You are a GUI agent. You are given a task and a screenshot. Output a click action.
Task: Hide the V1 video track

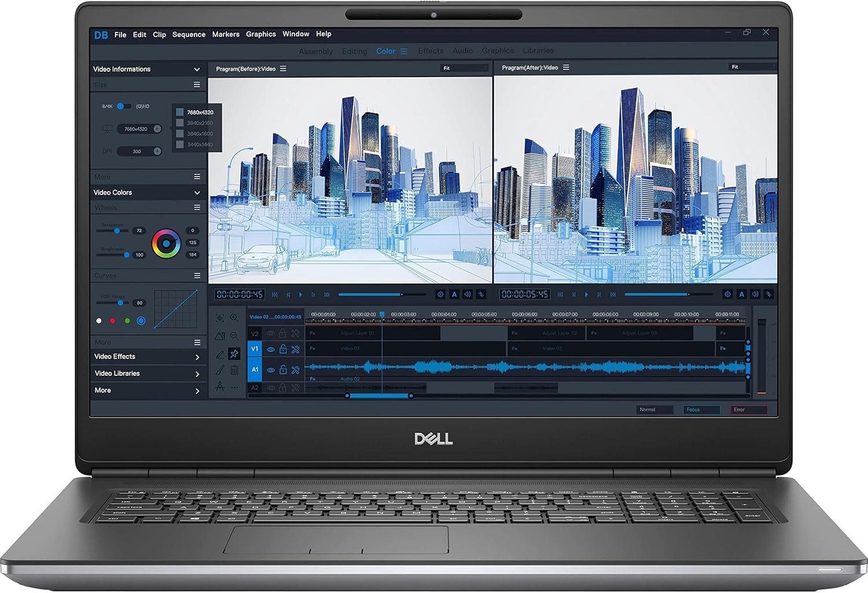coord(271,349)
